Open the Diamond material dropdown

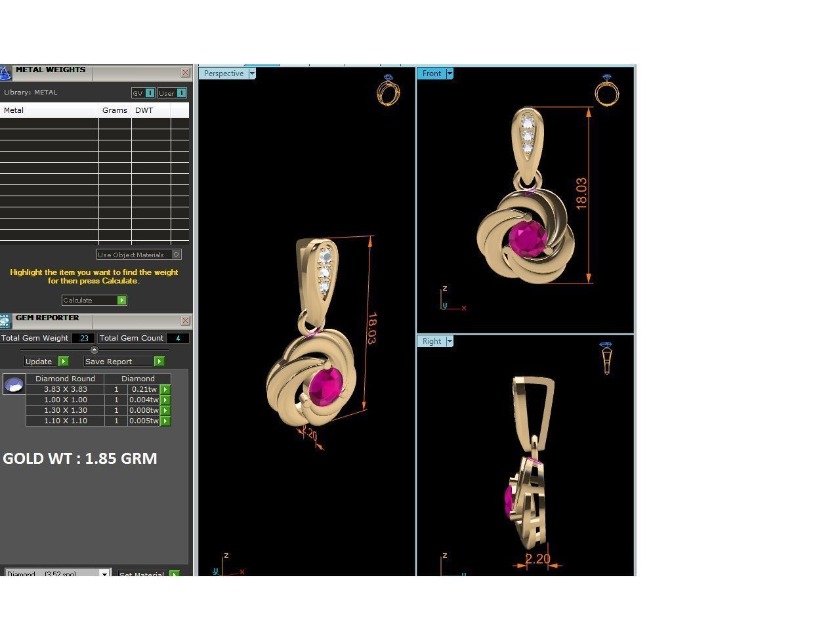point(104,574)
